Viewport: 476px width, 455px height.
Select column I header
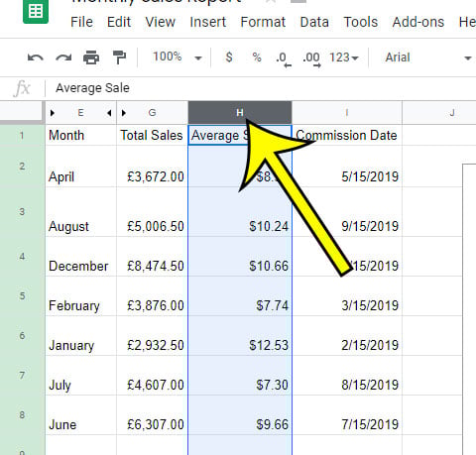pos(347,113)
